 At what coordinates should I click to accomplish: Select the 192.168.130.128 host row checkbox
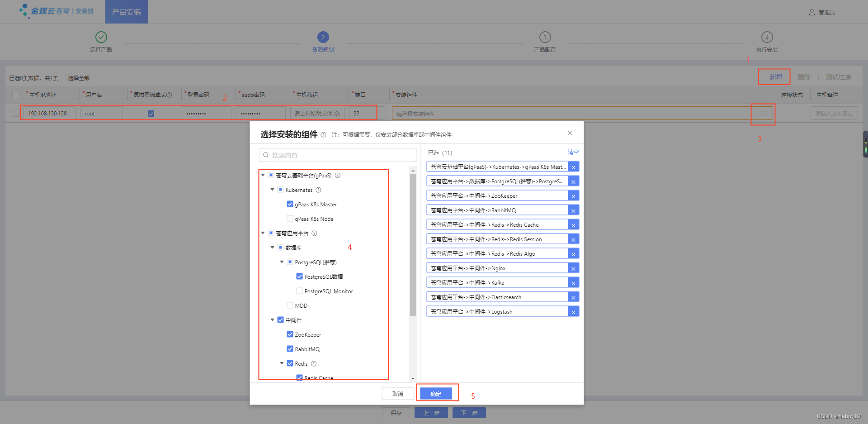coord(16,113)
